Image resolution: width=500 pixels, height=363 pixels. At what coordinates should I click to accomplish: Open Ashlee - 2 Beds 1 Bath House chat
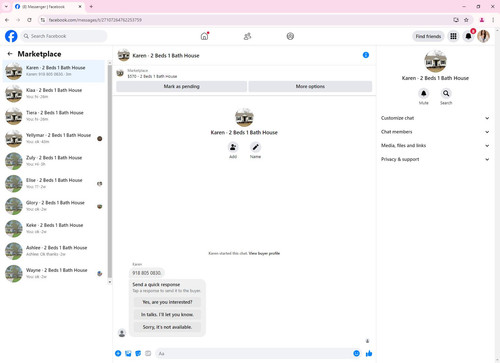coord(54,251)
